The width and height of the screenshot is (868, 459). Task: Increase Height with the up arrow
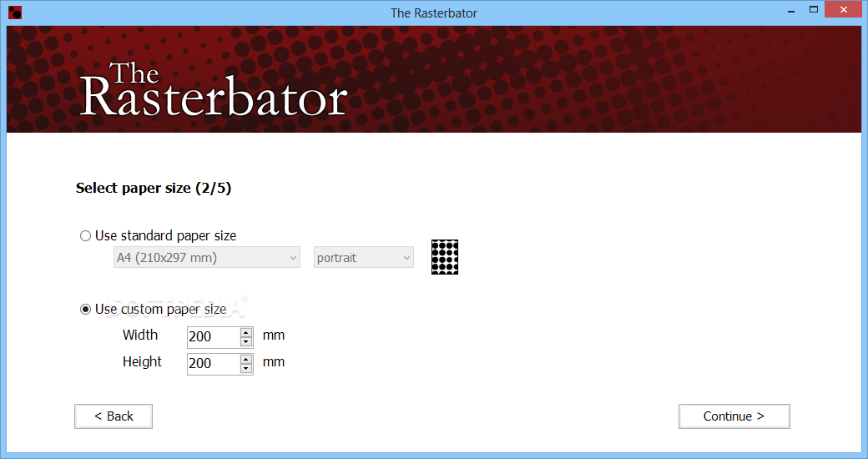coord(246,359)
